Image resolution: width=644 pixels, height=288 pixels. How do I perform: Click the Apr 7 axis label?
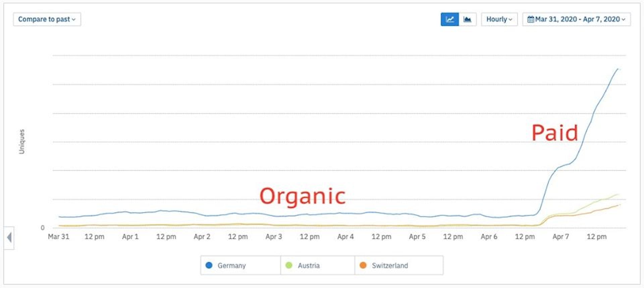click(x=560, y=237)
